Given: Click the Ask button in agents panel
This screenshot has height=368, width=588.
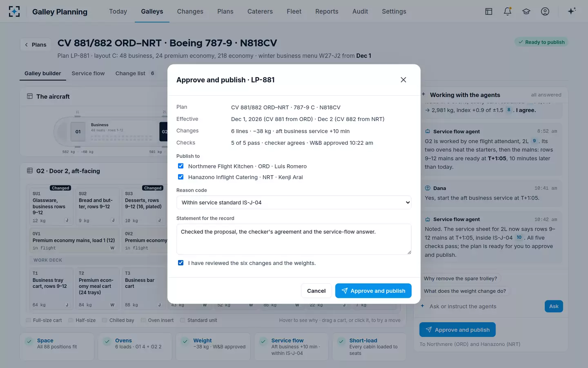Looking at the screenshot, I should [x=554, y=306].
